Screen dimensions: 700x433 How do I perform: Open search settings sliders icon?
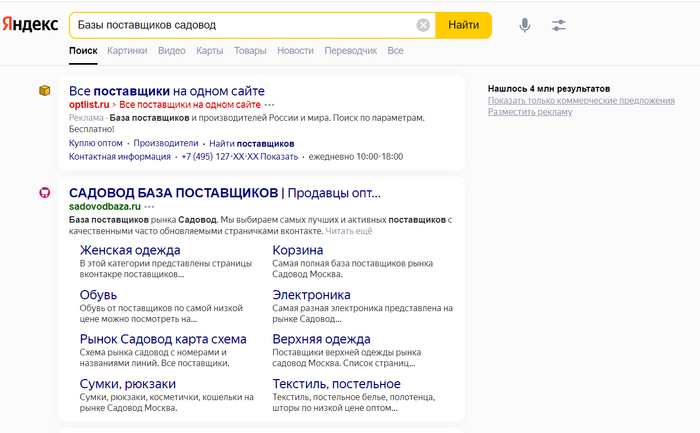(558, 25)
